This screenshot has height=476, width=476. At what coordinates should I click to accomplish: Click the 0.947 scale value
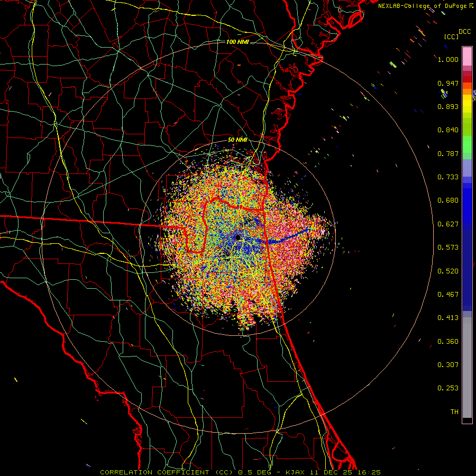tap(448, 83)
